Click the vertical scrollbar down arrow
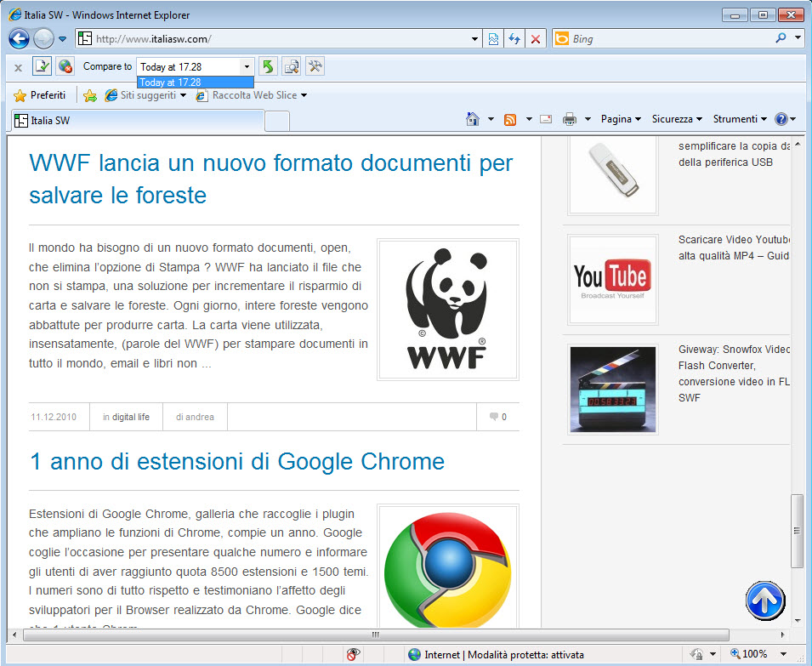Viewport: 812px width, 666px height. 797,620
